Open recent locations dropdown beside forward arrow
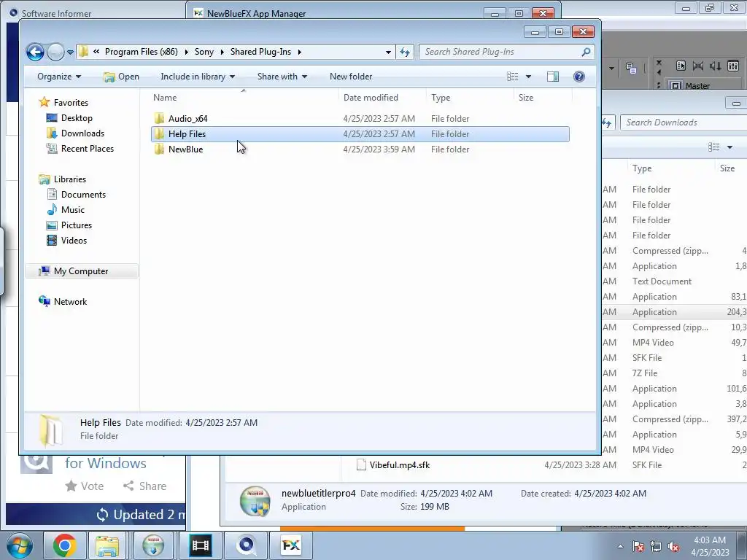The height and width of the screenshot is (560, 747). (x=70, y=52)
